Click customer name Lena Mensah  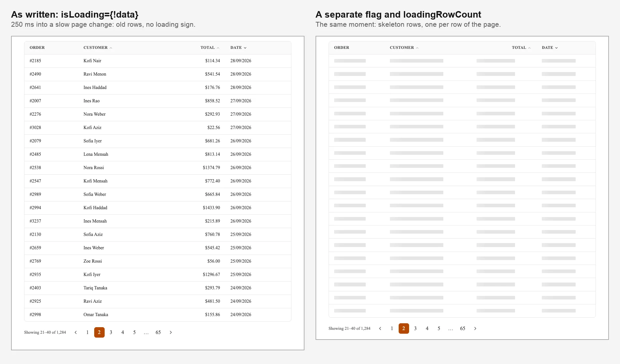pos(96,154)
